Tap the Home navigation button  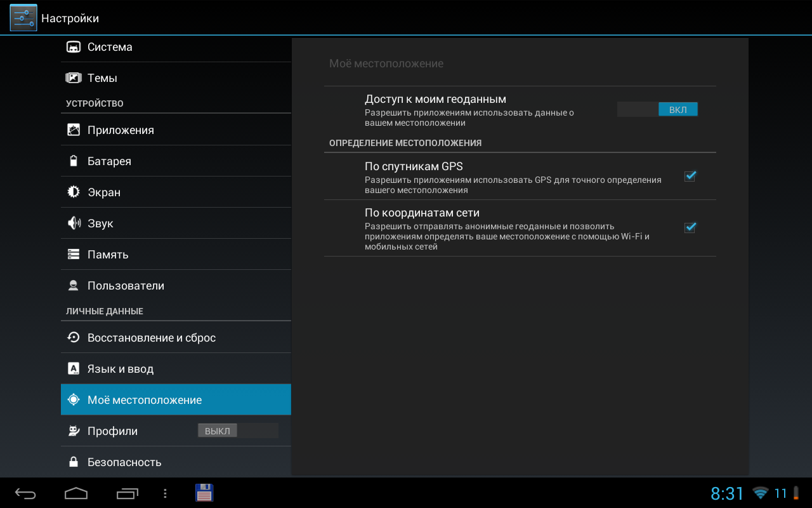pos(76,493)
